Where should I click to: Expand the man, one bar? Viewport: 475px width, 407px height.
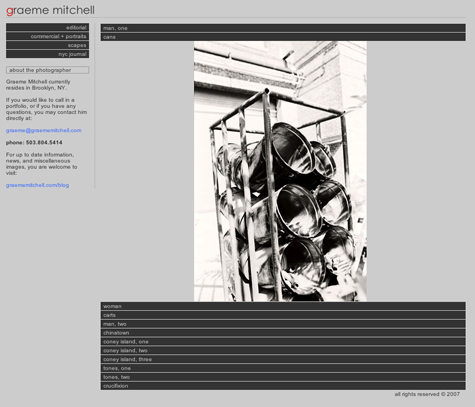(283, 28)
